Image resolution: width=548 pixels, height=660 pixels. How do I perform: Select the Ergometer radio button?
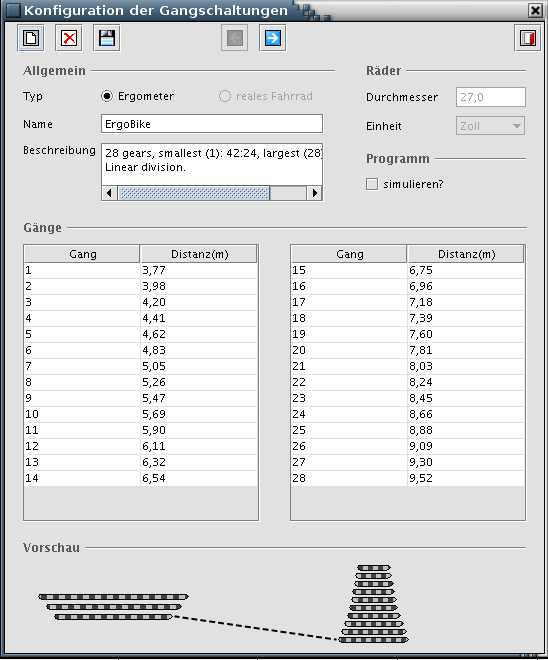(107, 96)
